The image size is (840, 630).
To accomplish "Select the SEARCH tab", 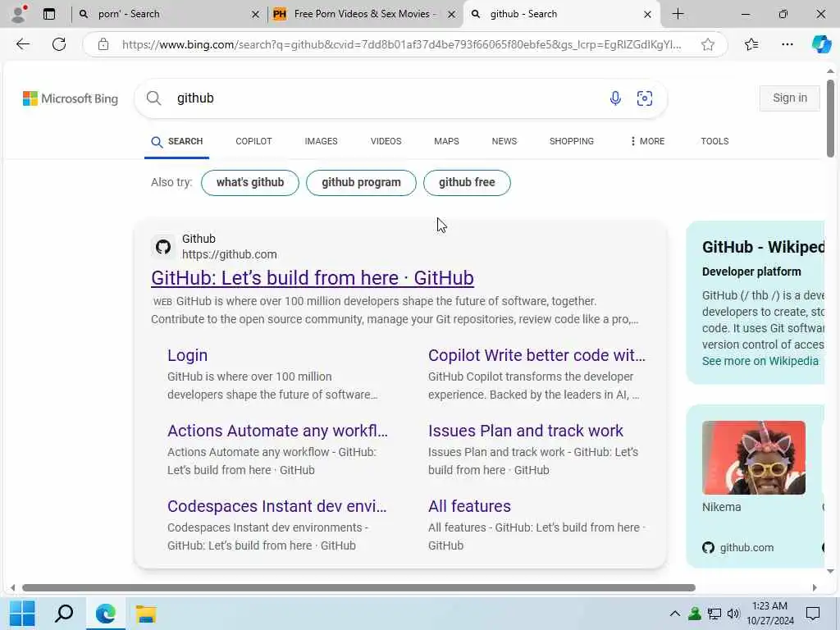I will pyautogui.click(x=177, y=141).
